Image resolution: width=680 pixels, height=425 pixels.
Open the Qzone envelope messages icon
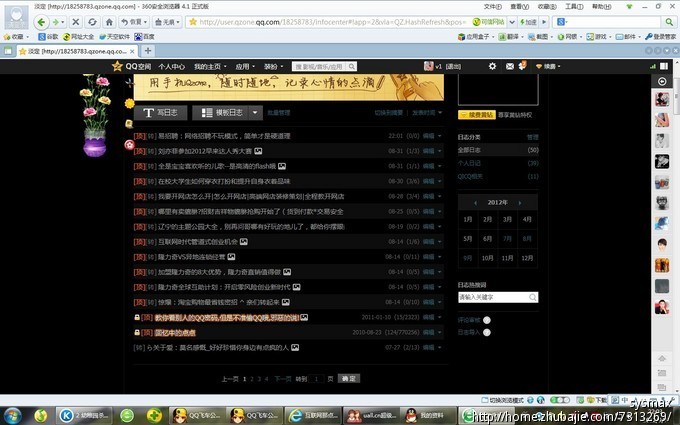(x=510, y=66)
